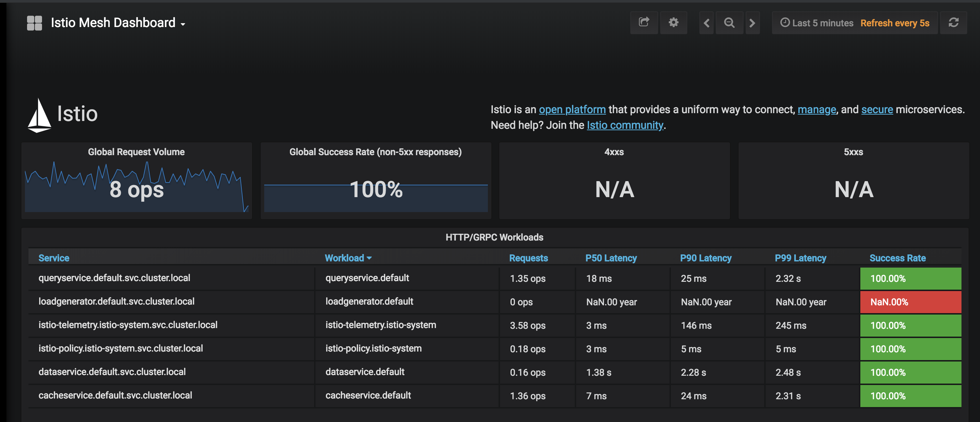This screenshot has width=980, height=422.
Task: Sort table by P90 Latency column
Action: coord(706,258)
